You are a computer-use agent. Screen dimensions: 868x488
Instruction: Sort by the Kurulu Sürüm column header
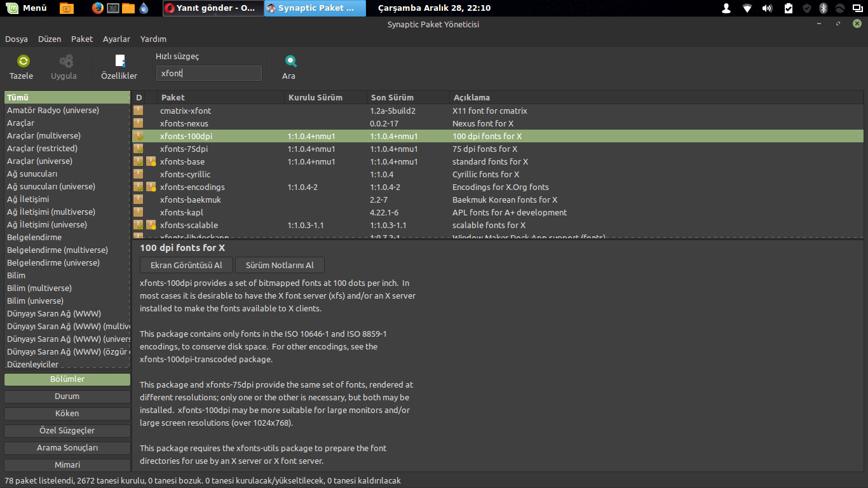tap(325, 98)
